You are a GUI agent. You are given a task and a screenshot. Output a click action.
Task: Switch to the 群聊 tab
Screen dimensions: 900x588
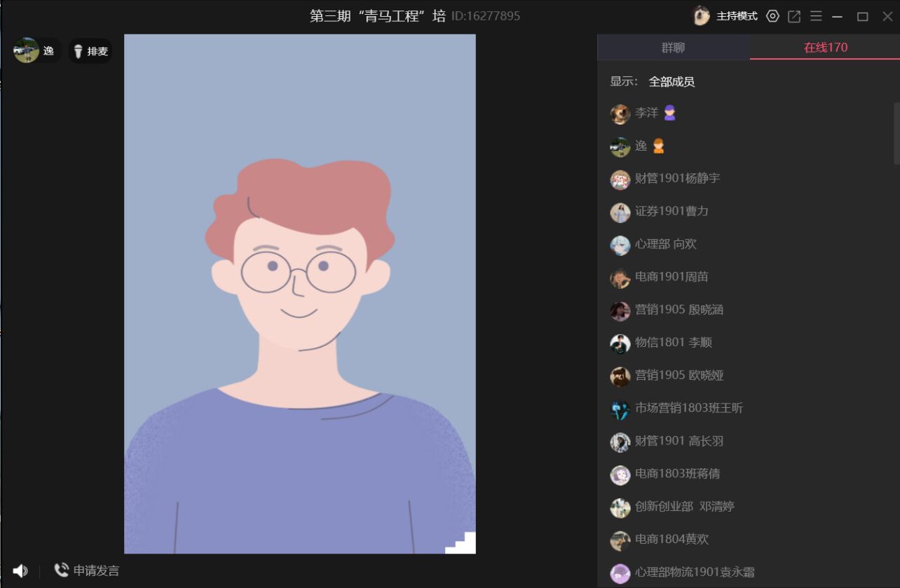[x=673, y=48]
